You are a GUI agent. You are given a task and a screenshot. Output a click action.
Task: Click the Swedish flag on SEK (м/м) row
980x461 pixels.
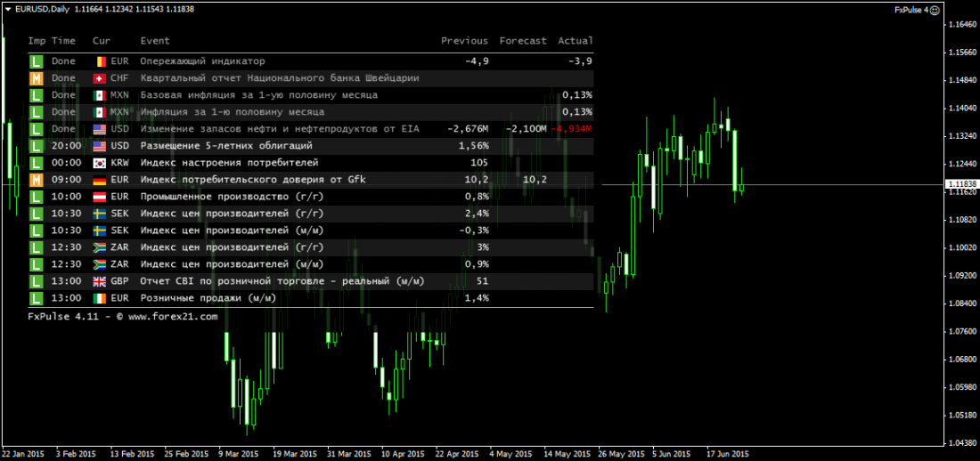100,230
